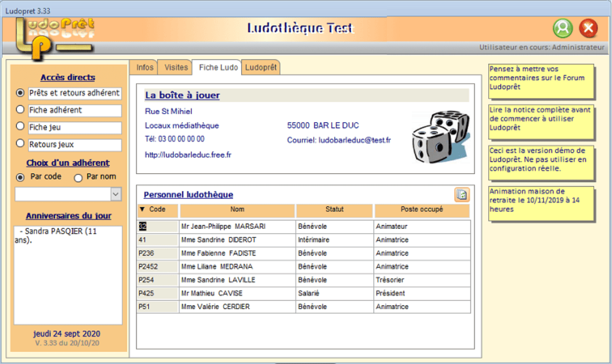Screen dimensions: 612x364
Task: Switch to the Infos tab
Action: [x=145, y=68]
